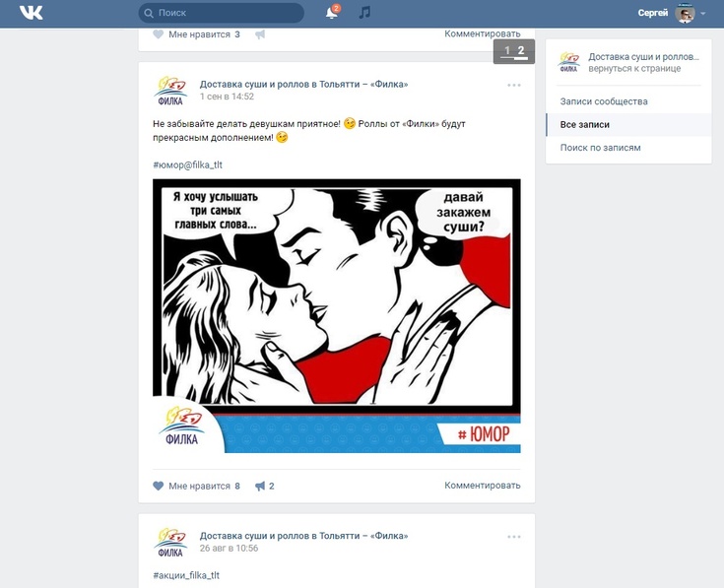Open Поиск по записям in sidebar
Image resolution: width=724 pixels, height=588 pixels.
(628, 148)
